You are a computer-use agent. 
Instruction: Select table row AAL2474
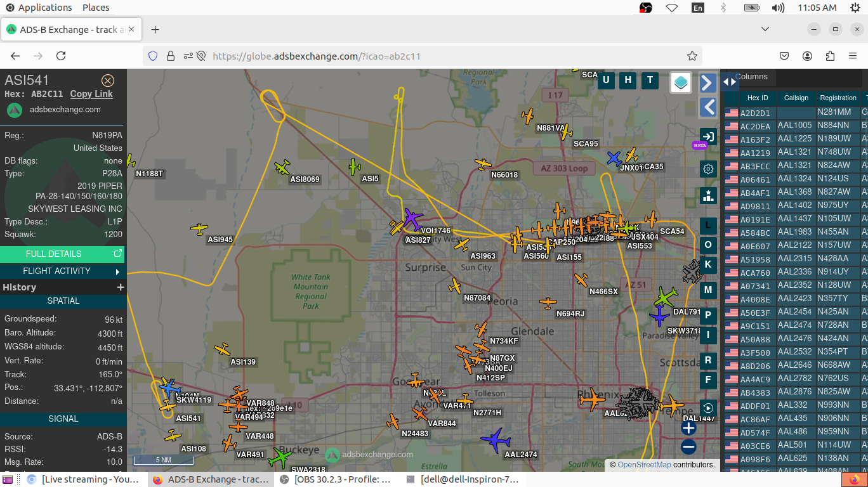796,325
